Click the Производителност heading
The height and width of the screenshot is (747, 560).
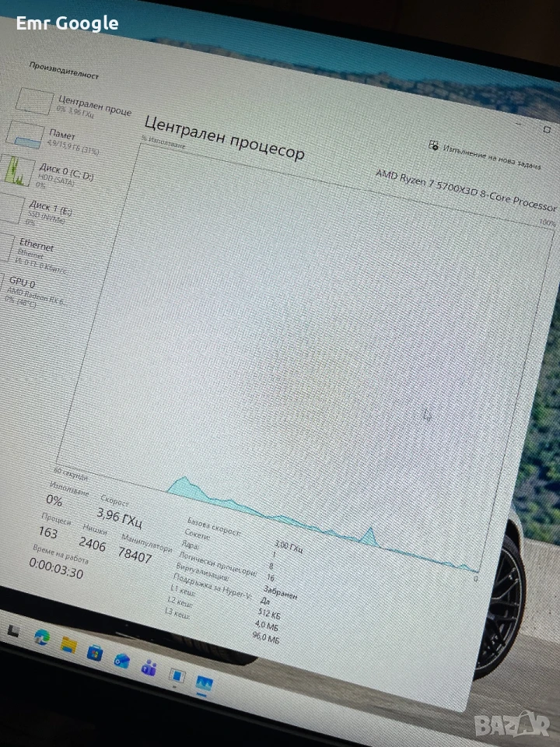(64, 71)
